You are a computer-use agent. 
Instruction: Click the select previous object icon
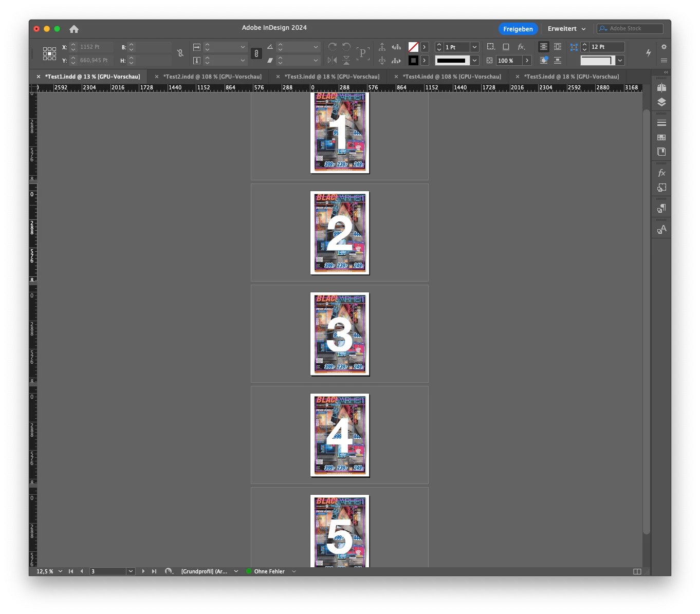click(x=396, y=47)
